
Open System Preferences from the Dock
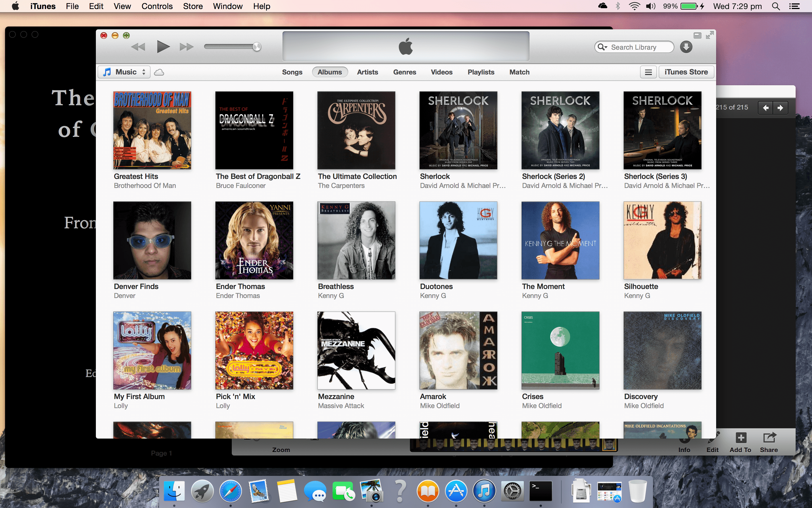(x=512, y=491)
